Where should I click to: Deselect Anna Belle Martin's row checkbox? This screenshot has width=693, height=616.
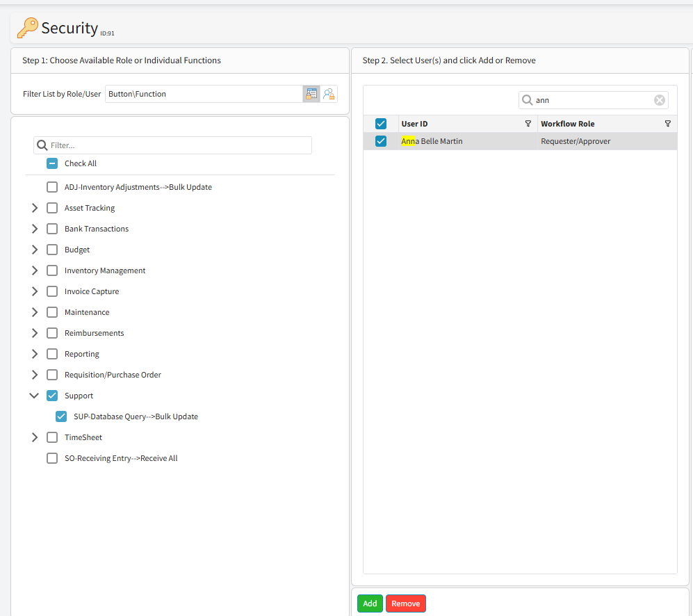click(381, 141)
